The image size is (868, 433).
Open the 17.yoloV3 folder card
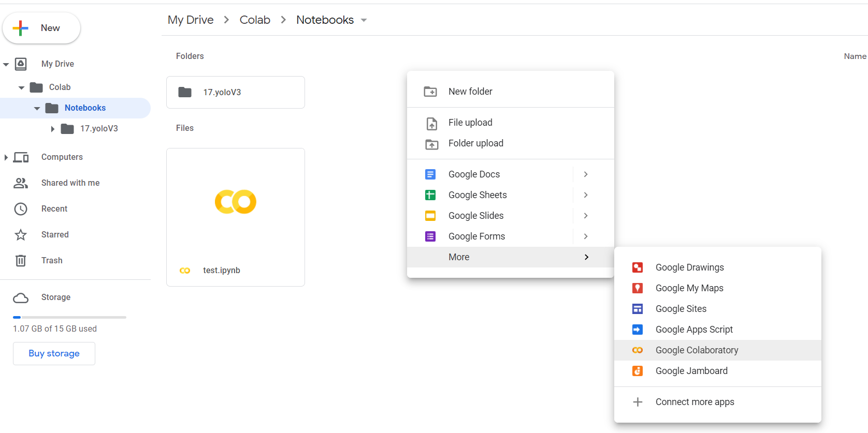(x=236, y=92)
